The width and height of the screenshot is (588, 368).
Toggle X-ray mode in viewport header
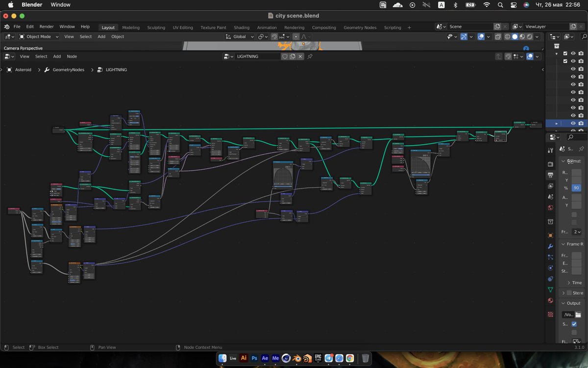498,37
